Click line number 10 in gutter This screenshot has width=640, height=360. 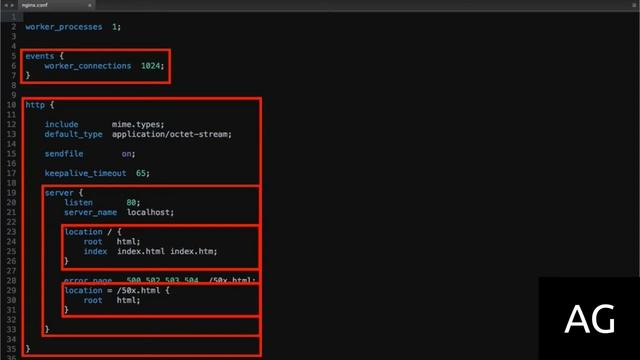pos(11,105)
